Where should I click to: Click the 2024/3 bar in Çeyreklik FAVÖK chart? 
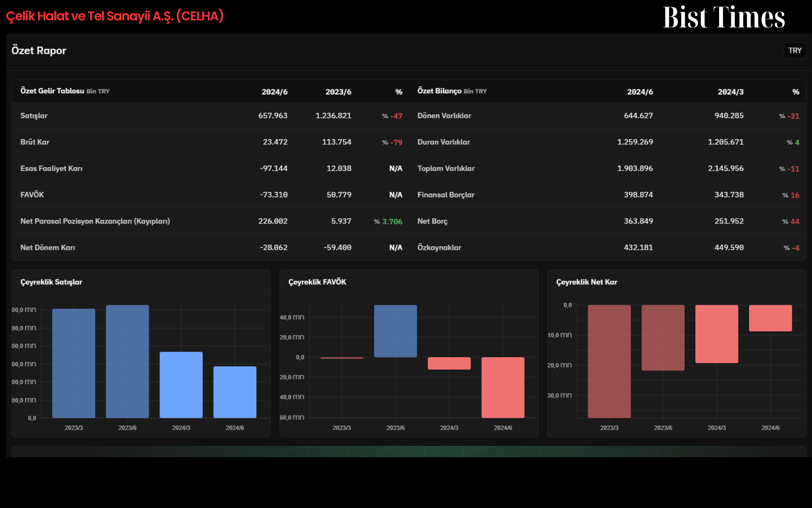pos(449,363)
